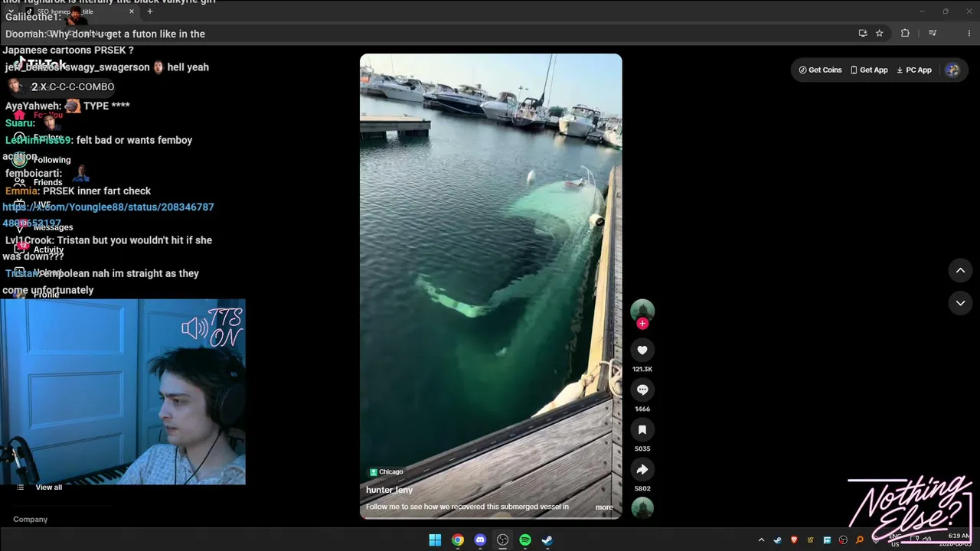
Task: Show hidden system tray icons
Action: click(761, 540)
